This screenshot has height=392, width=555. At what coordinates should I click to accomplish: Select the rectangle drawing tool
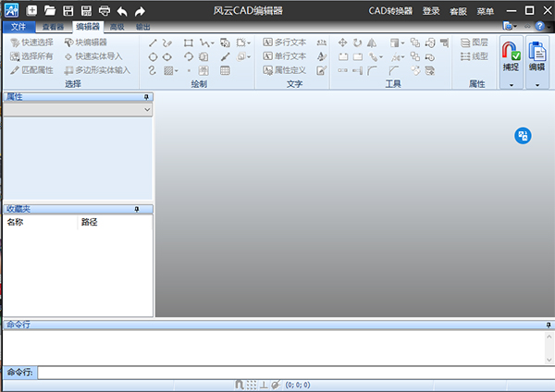coord(189,43)
